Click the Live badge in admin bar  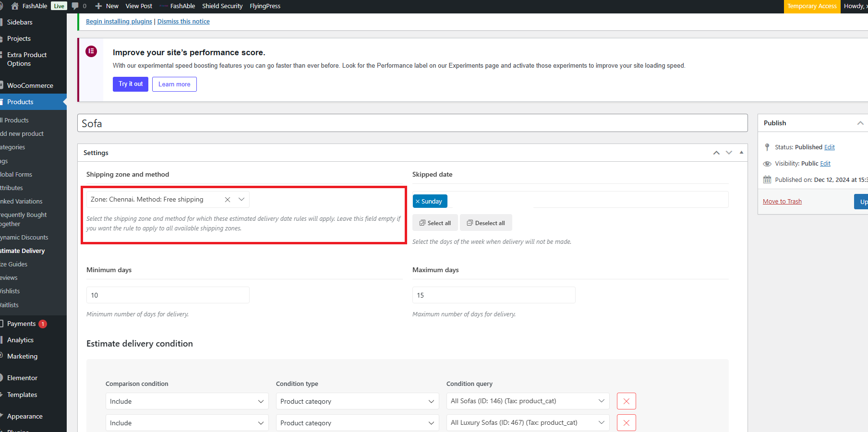(x=59, y=6)
